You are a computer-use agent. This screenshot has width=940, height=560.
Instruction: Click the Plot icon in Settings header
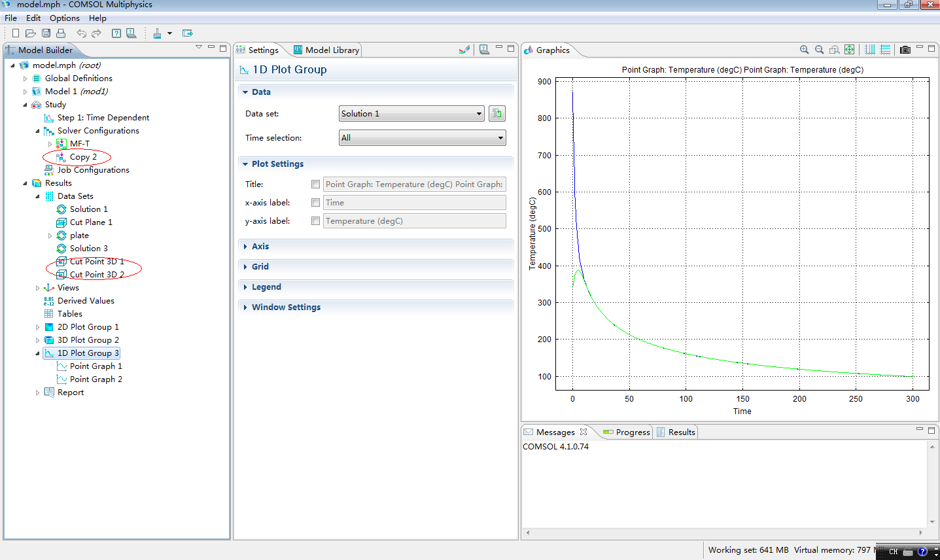[464, 49]
